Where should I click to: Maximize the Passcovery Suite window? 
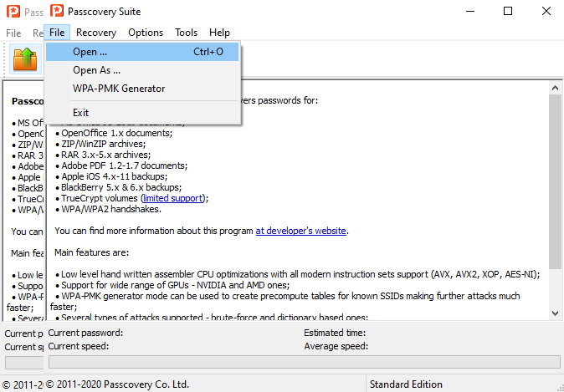(508, 12)
